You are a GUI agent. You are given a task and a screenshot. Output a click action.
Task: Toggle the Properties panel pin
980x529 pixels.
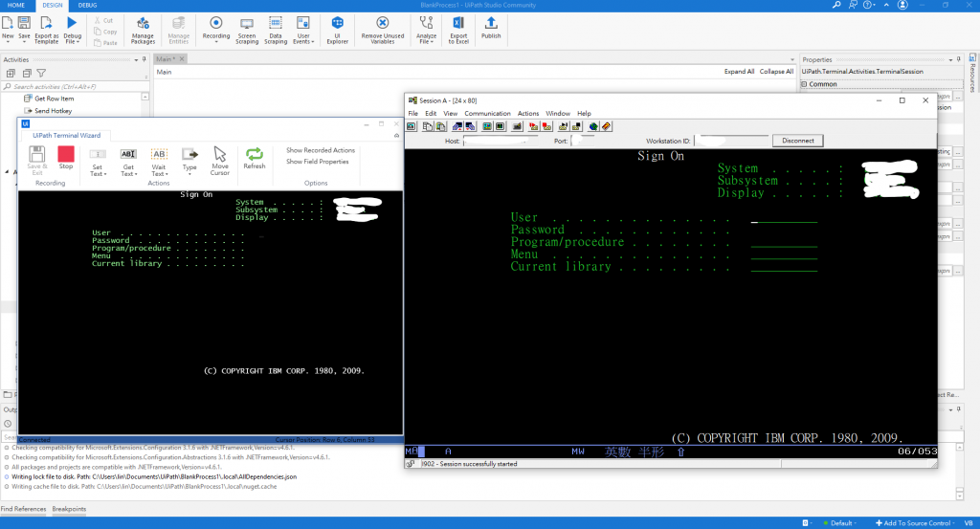pyautogui.click(x=959, y=59)
